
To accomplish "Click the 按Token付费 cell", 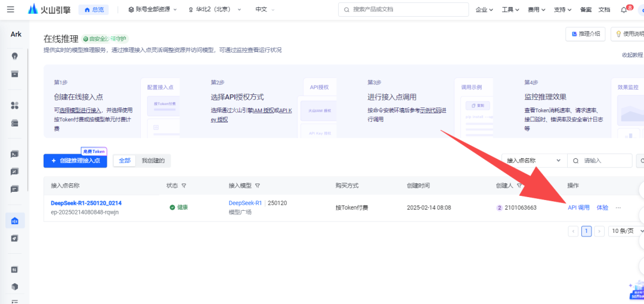I will [x=352, y=208].
